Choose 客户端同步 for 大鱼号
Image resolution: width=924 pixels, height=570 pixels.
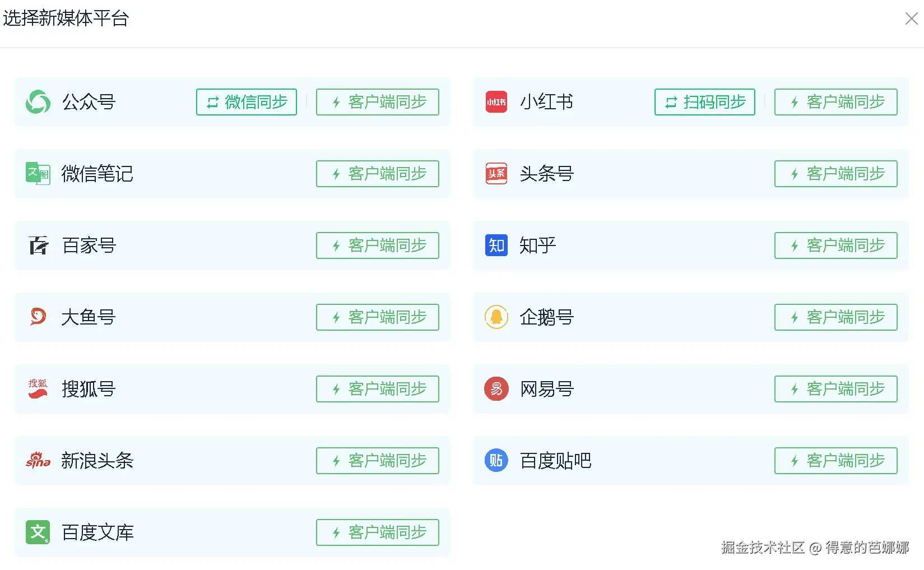(378, 317)
